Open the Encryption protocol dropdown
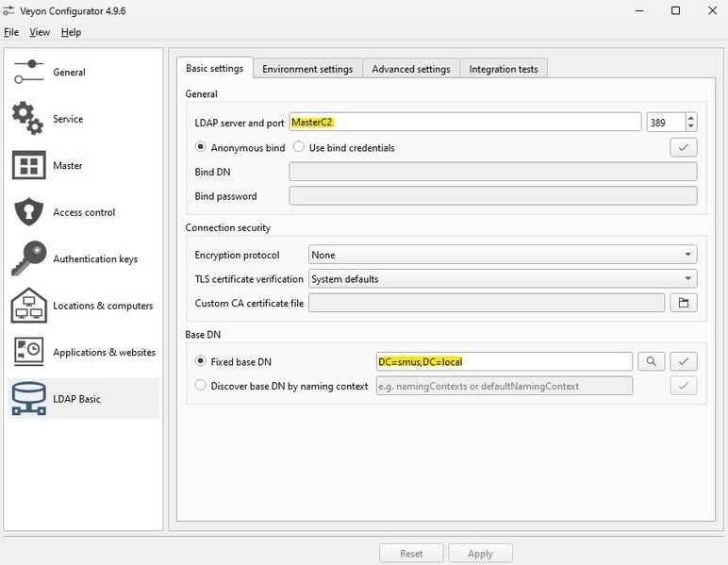The width and height of the screenshot is (728, 565). 503,255
